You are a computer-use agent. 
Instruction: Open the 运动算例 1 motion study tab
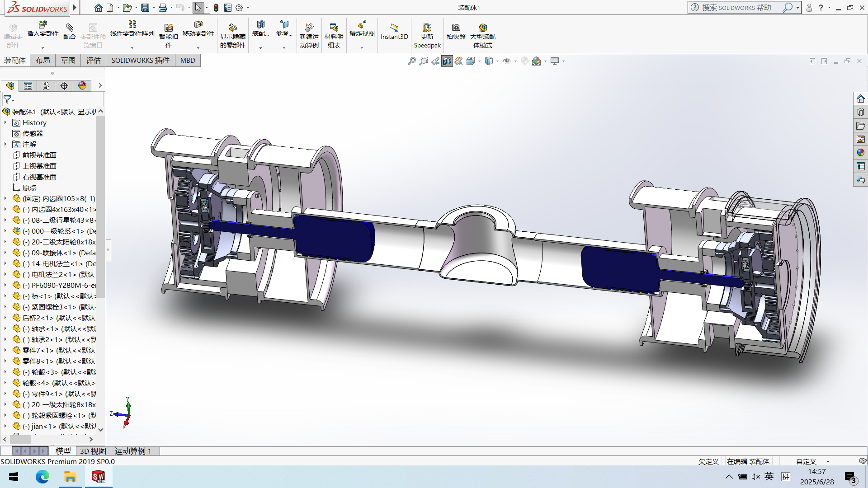tap(133, 451)
